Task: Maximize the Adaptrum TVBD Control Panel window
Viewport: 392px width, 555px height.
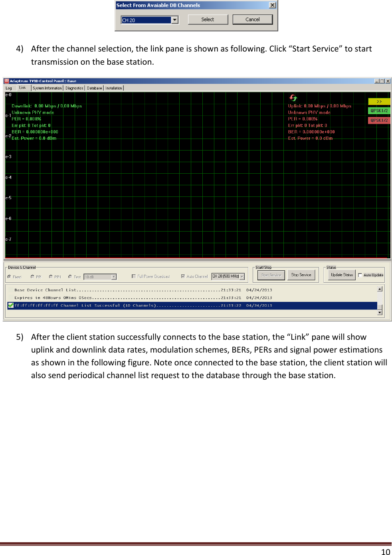Action: 382,81
